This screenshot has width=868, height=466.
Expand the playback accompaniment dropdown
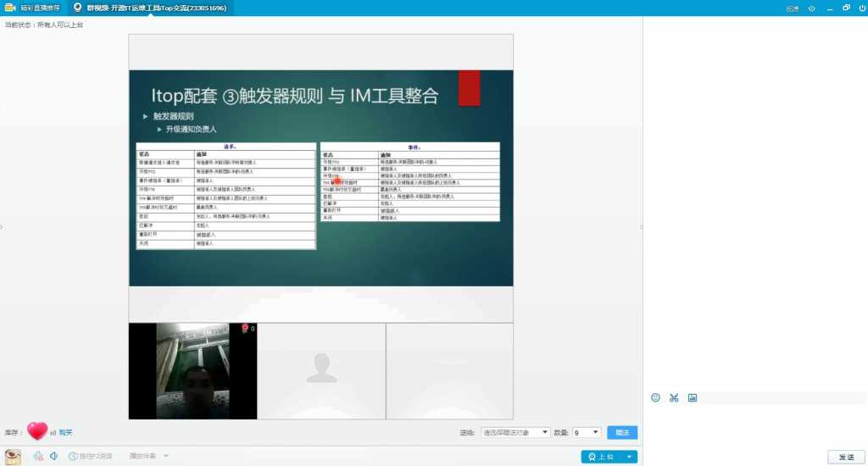coord(149,456)
